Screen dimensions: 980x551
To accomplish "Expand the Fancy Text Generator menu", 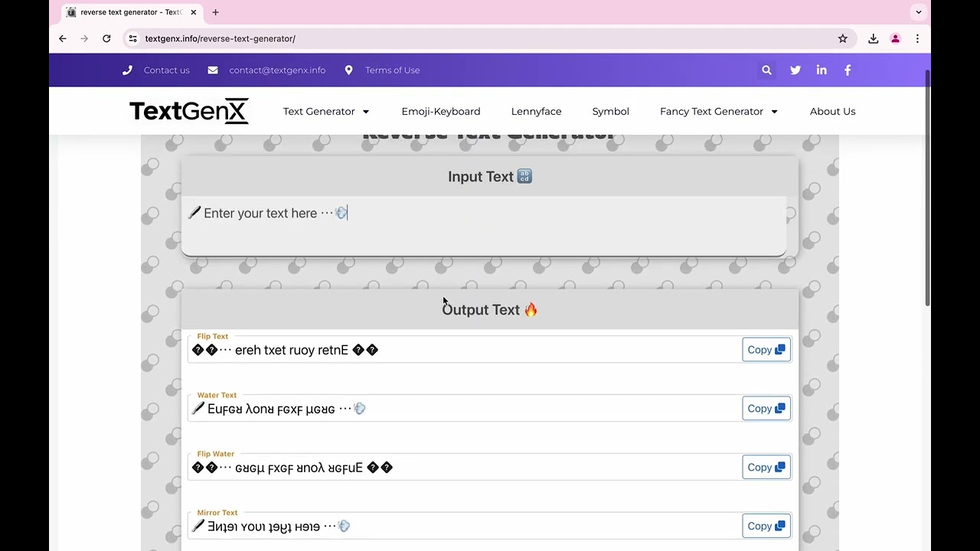I will click(x=719, y=112).
